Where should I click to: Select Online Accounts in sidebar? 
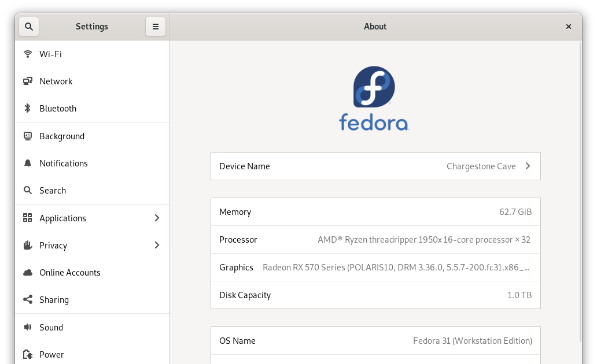92,272
